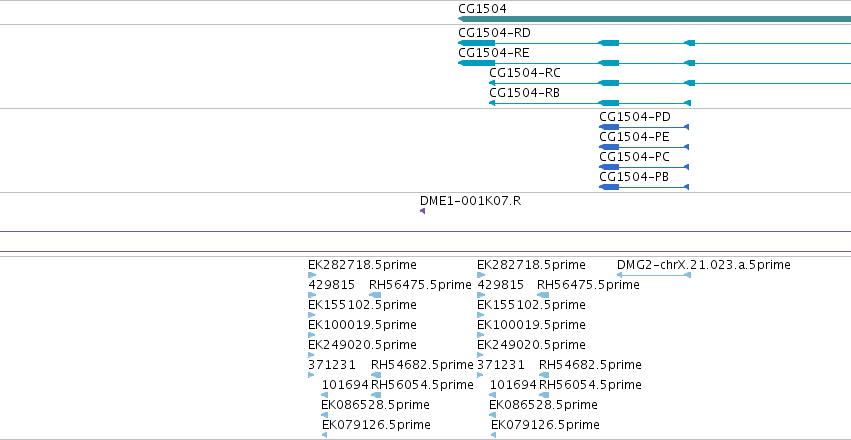Click the CG1504-PD blue protein glyph
Image resolution: width=851 pixels, height=440 pixels.
tap(644, 127)
